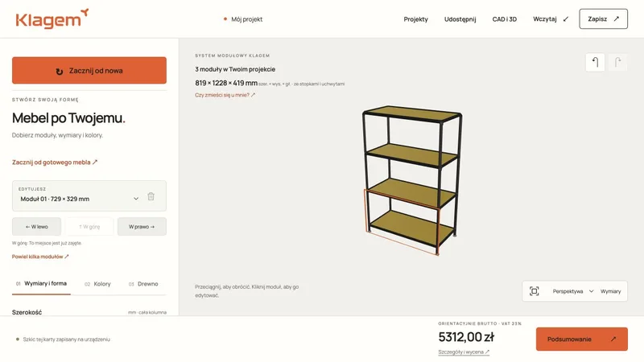This screenshot has width=644, height=362.
Task: Select the shelf module in 3D preview
Action: (x=411, y=180)
